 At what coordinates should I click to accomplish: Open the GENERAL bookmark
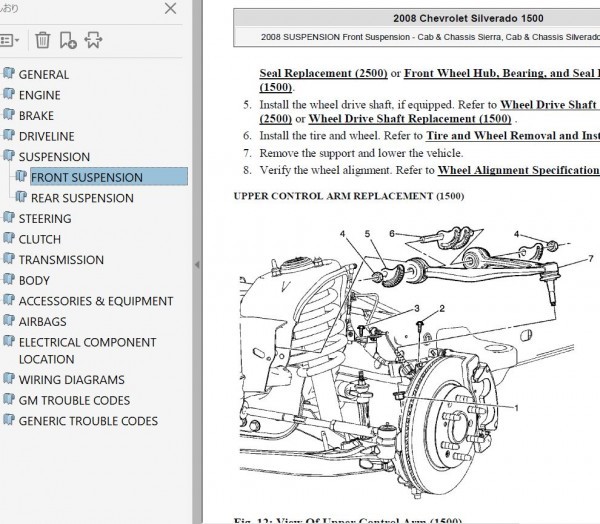[x=44, y=74]
